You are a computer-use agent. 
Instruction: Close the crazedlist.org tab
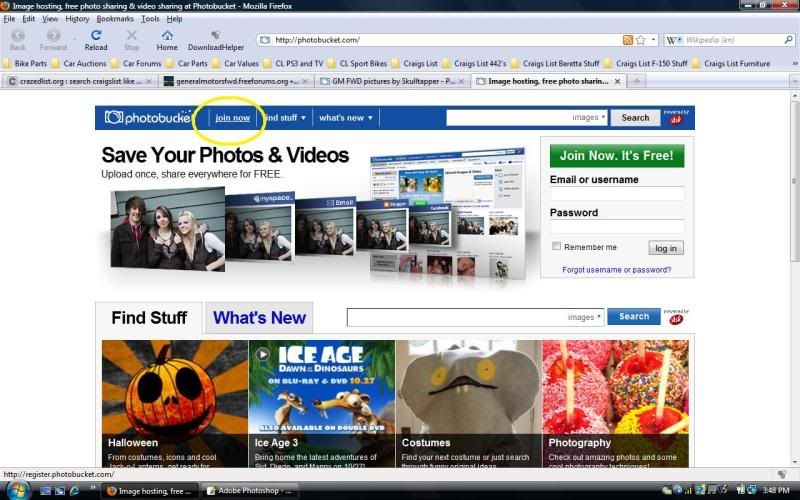pos(148,81)
